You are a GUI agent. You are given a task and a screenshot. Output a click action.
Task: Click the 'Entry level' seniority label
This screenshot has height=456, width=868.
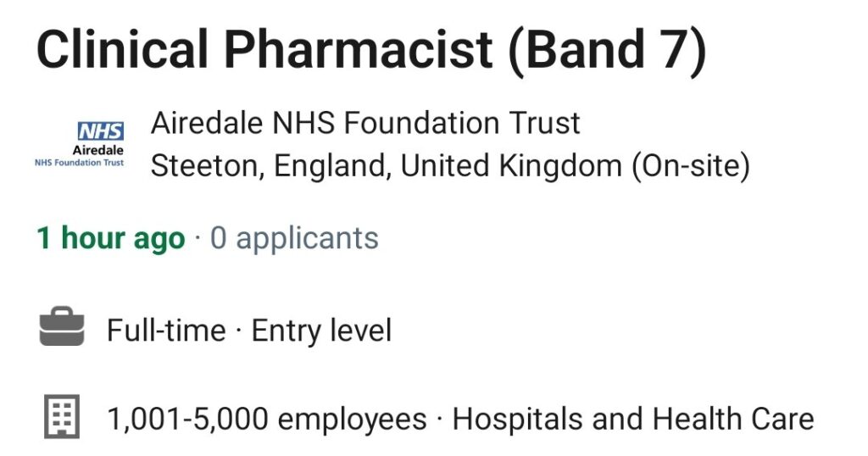321,331
